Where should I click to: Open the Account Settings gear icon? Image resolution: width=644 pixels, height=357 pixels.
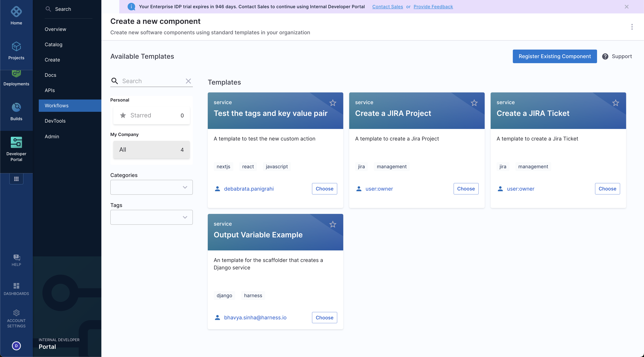tap(16, 313)
